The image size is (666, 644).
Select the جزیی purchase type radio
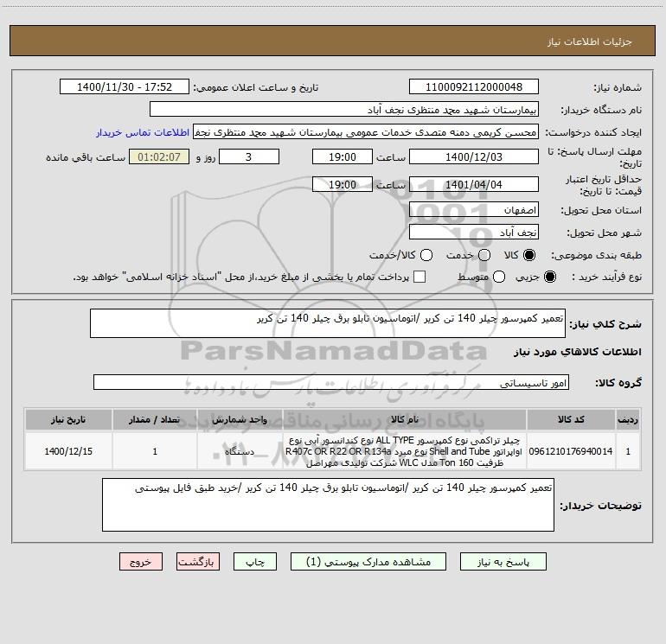(550, 277)
